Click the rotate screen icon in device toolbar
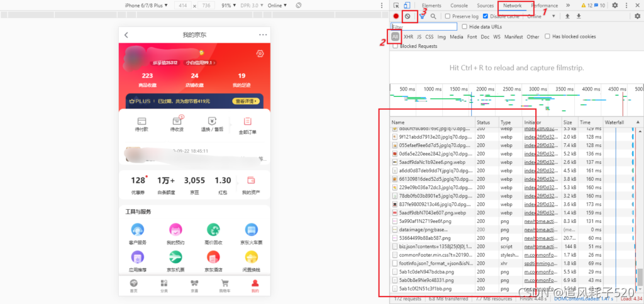Image resolution: width=644 pixels, height=304 pixels. [x=299, y=5]
